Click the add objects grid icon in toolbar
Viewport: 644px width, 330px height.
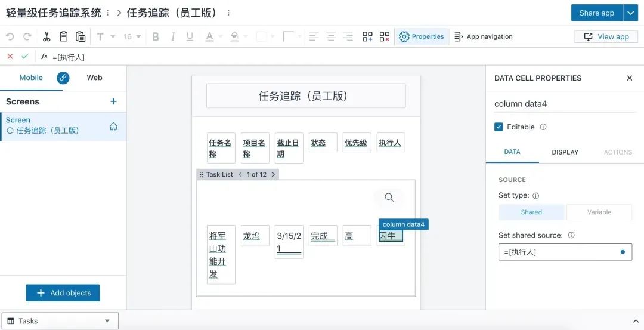(367, 36)
